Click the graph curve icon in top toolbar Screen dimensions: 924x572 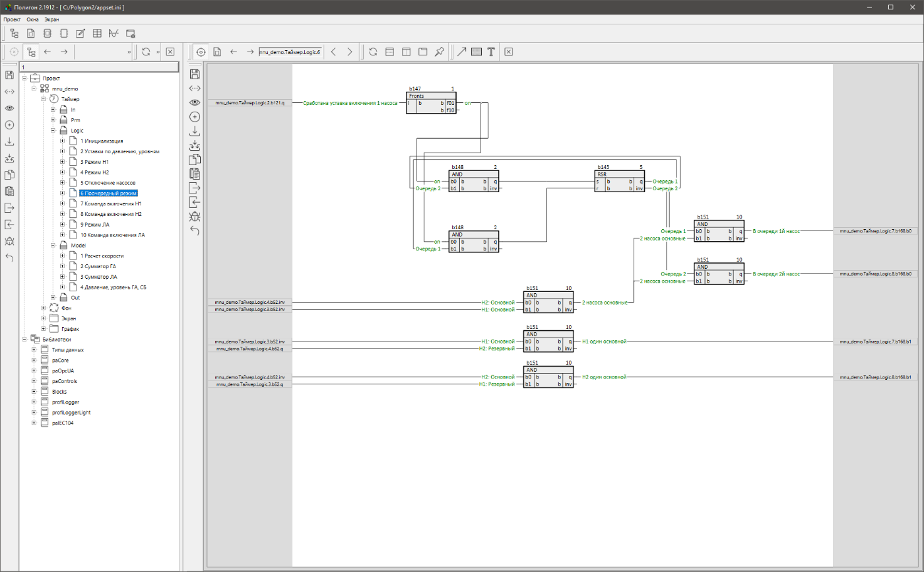click(114, 33)
